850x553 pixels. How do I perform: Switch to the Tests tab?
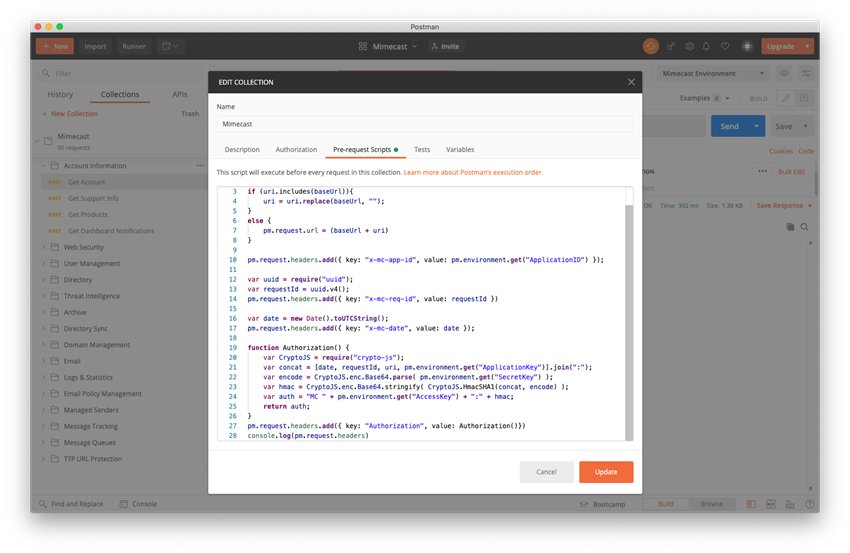tap(422, 150)
